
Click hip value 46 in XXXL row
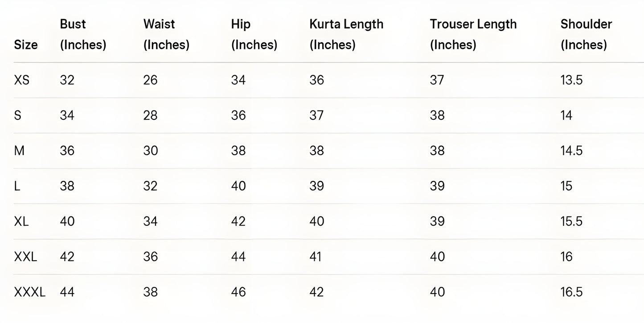[x=238, y=292]
